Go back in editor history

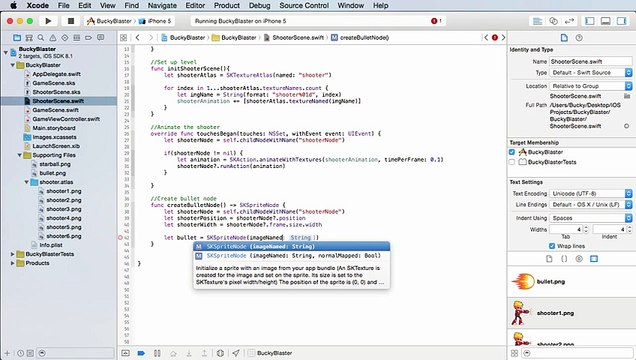click(138, 38)
